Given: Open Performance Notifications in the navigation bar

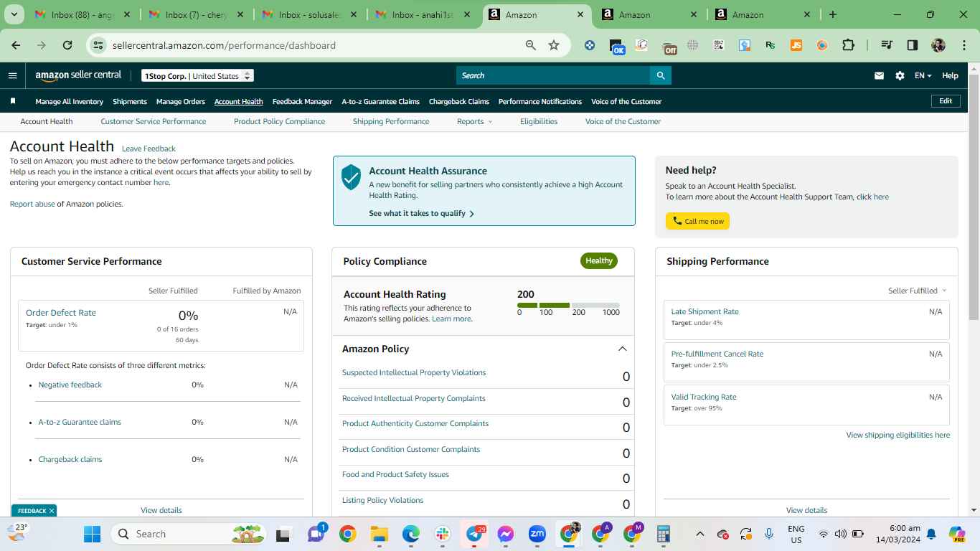Looking at the screenshot, I should point(540,101).
